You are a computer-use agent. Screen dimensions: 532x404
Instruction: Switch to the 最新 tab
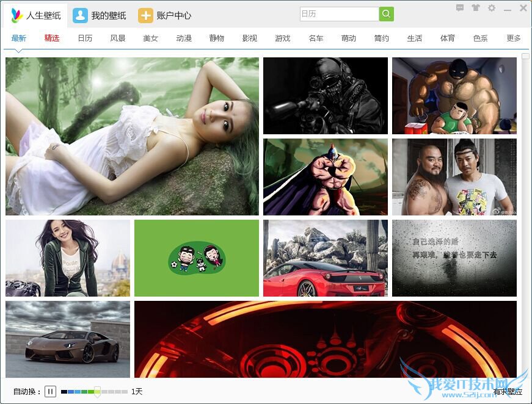pos(18,38)
